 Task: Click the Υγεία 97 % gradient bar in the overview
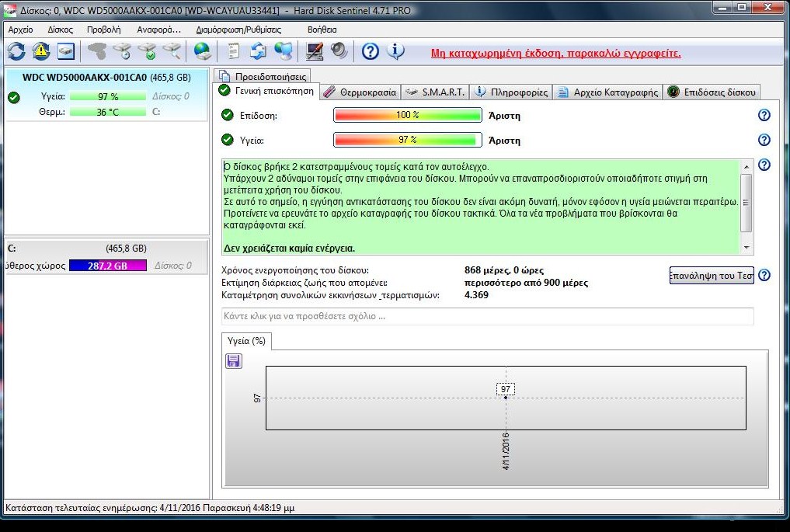[407, 140]
